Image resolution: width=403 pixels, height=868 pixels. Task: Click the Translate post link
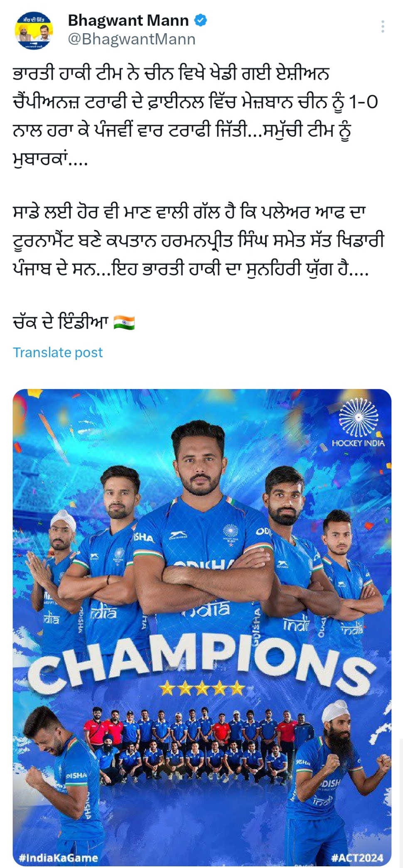(58, 352)
